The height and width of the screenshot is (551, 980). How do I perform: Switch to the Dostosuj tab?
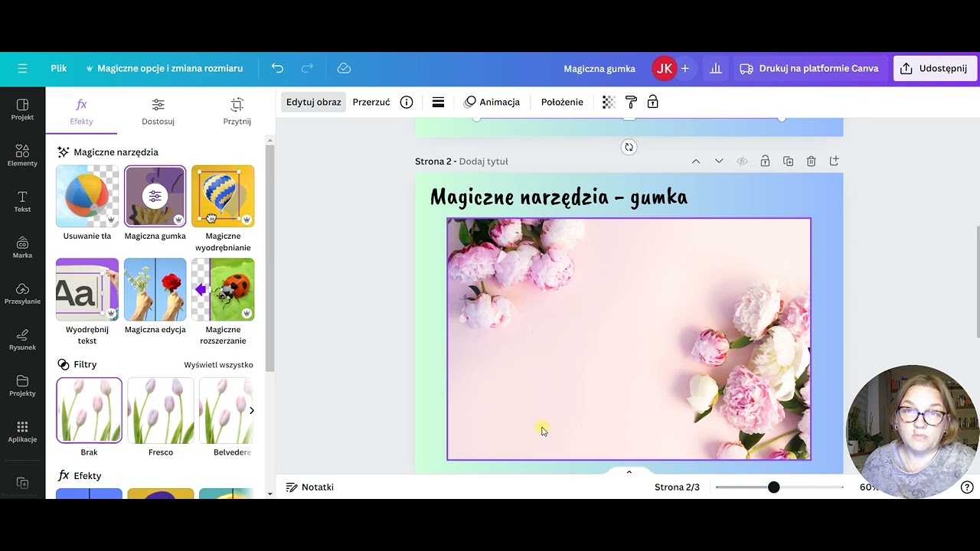[x=158, y=111]
